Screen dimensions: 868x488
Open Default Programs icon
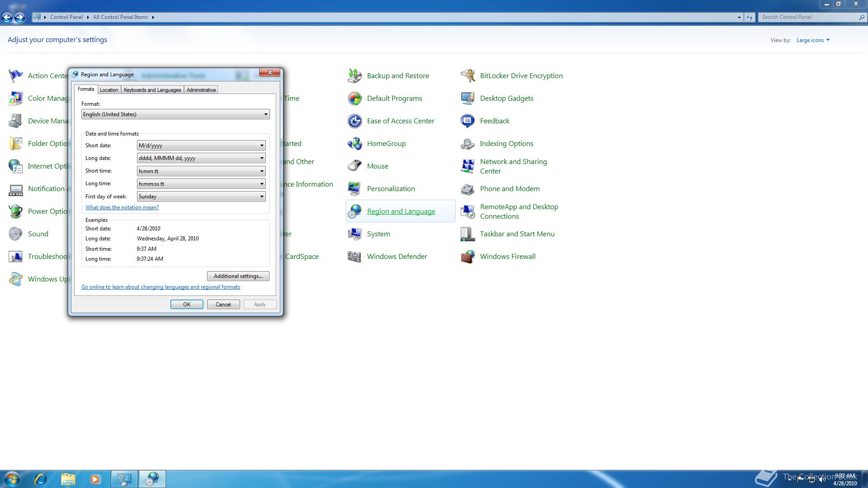coord(355,99)
